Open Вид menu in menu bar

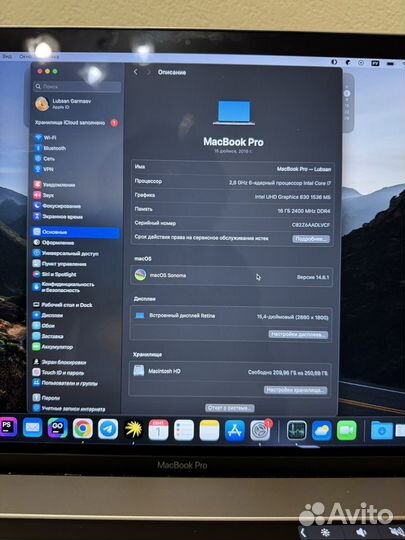[x=7, y=56]
